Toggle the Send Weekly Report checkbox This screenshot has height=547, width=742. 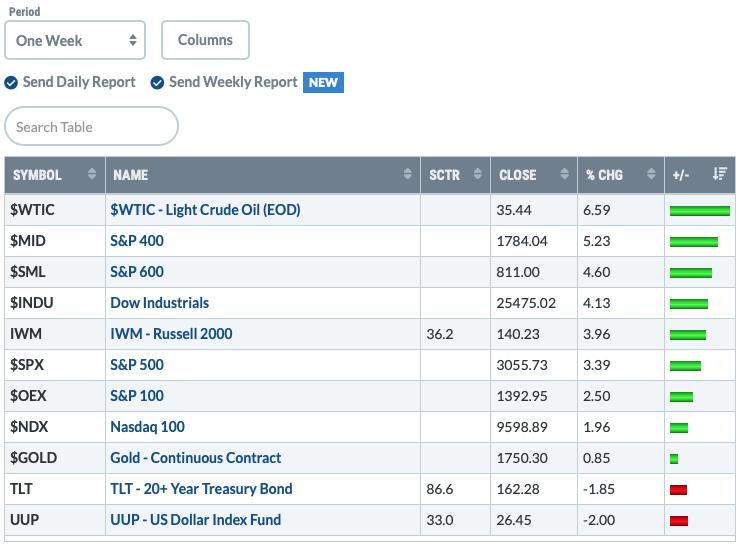coord(157,82)
